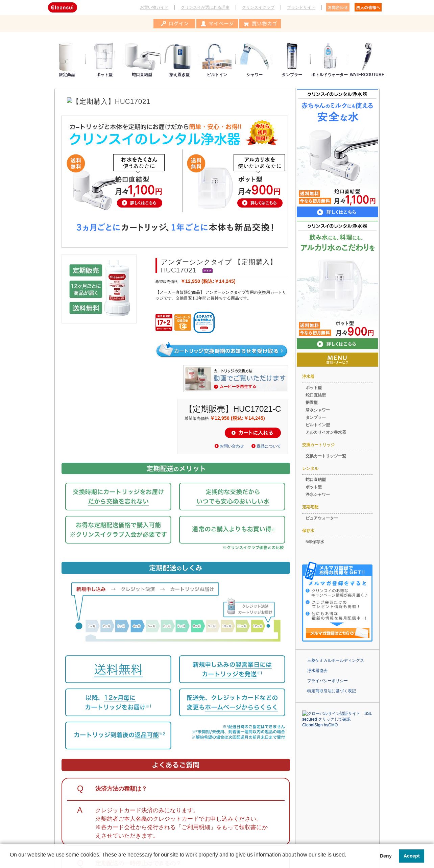Open the WATERCOUTURE category icon
This screenshot has width=434, height=868.
tap(367, 60)
